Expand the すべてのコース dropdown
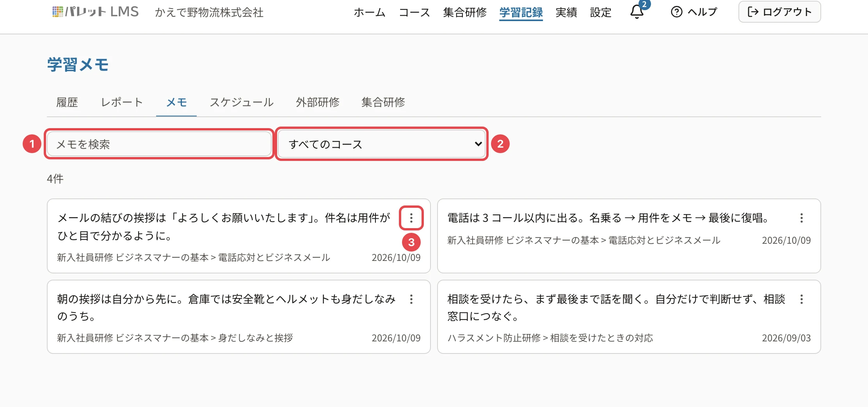The image size is (868, 407). (381, 144)
